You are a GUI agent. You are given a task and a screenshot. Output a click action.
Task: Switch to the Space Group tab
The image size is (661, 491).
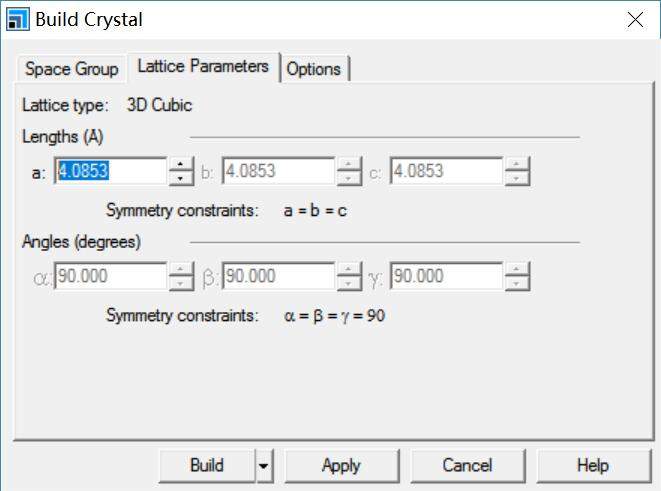[71, 69]
